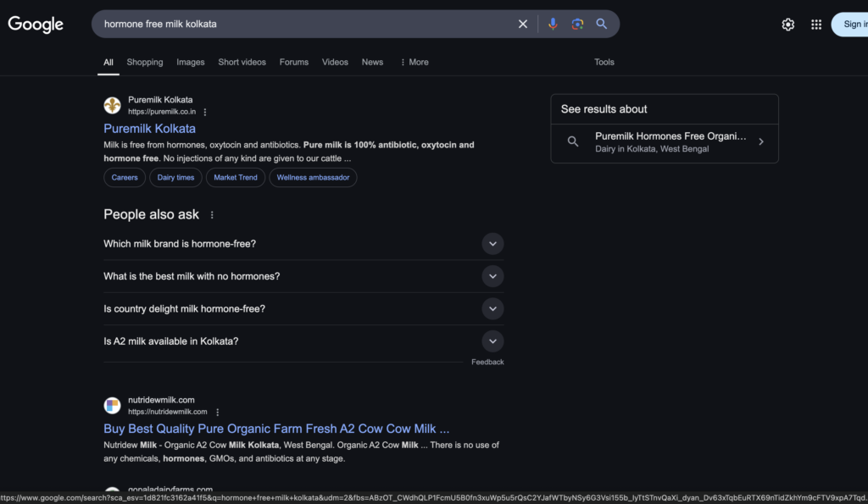Viewport: 868px width, 504px height.
Task: Clear the search box text
Action: pyautogui.click(x=522, y=24)
